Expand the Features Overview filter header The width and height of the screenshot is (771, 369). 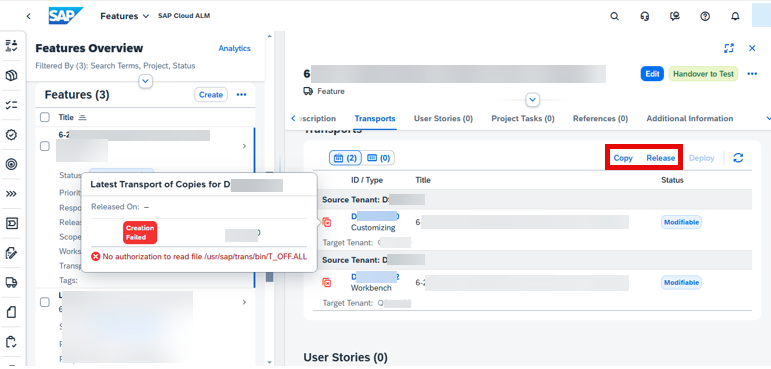click(146, 81)
